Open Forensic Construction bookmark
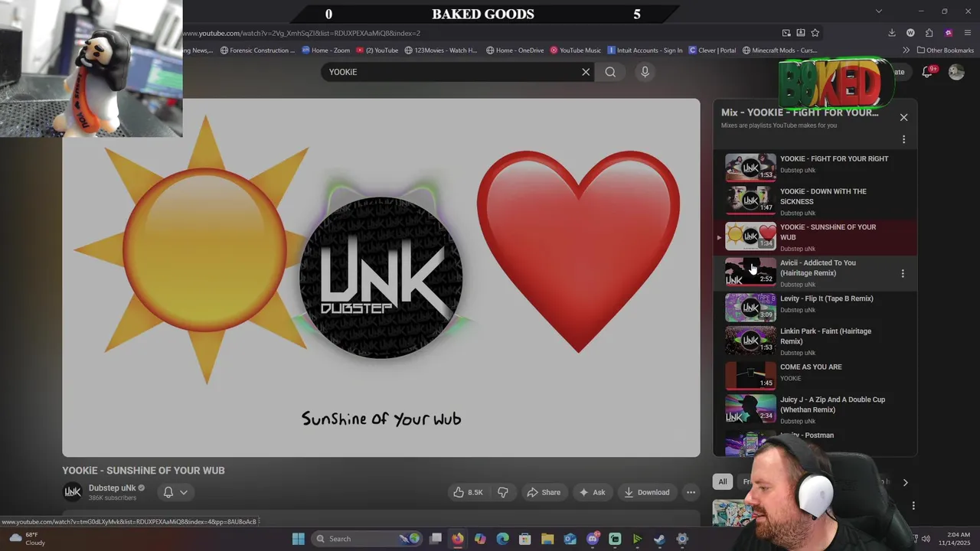The image size is (980, 551). pyautogui.click(x=257, y=51)
